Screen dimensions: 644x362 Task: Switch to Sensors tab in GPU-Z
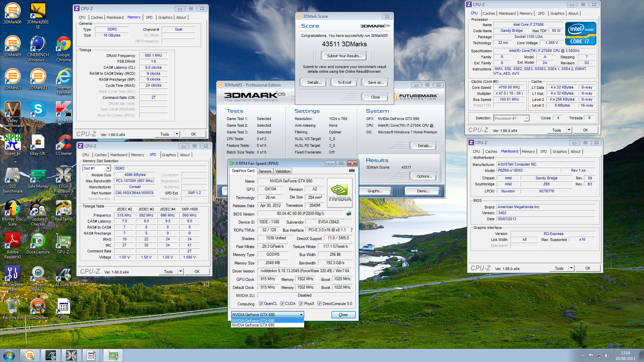pyautogui.click(x=265, y=171)
